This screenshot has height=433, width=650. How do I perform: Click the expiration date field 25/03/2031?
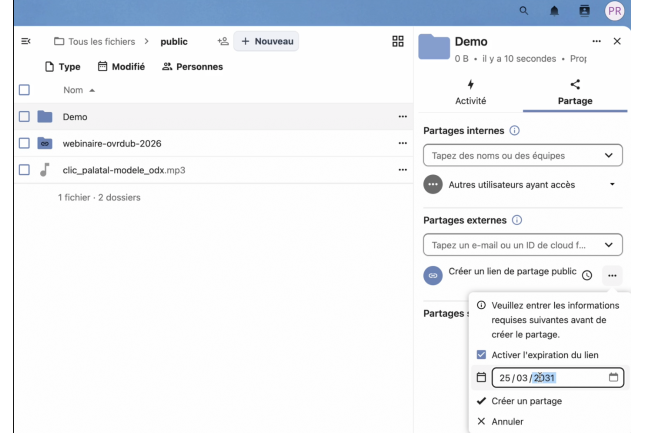click(558, 377)
